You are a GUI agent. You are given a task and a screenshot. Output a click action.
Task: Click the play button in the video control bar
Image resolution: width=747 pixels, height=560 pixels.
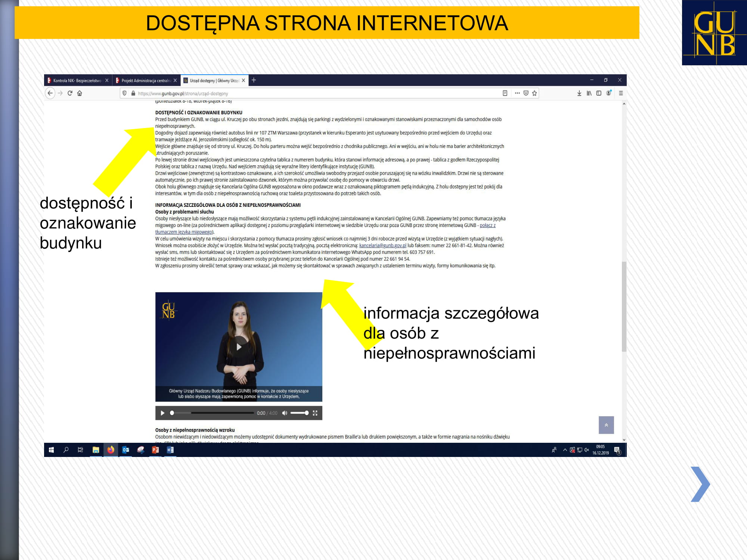click(x=162, y=413)
